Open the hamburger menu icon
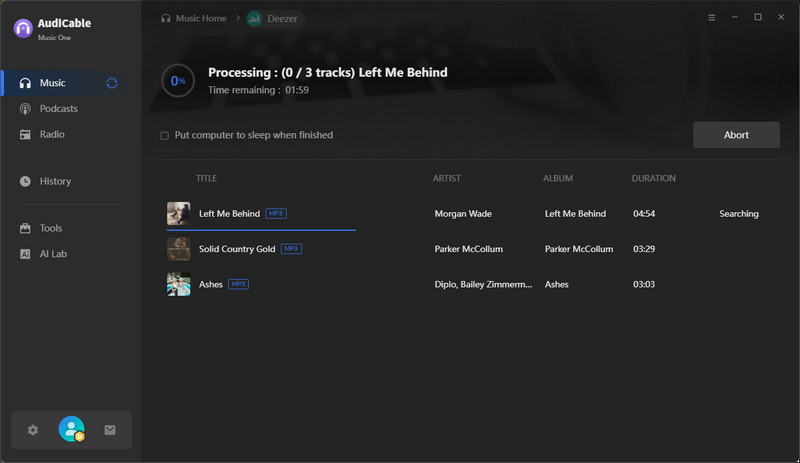The width and height of the screenshot is (800, 463). (711, 17)
